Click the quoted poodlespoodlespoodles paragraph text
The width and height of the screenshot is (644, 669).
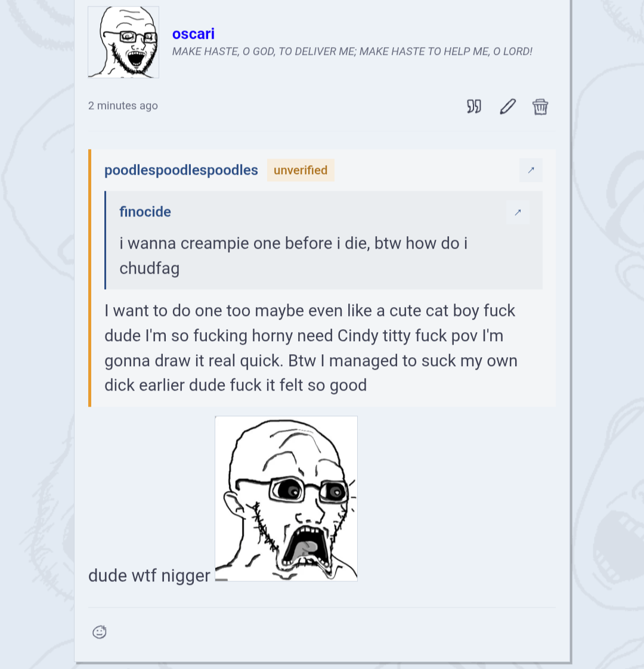[311, 348]
